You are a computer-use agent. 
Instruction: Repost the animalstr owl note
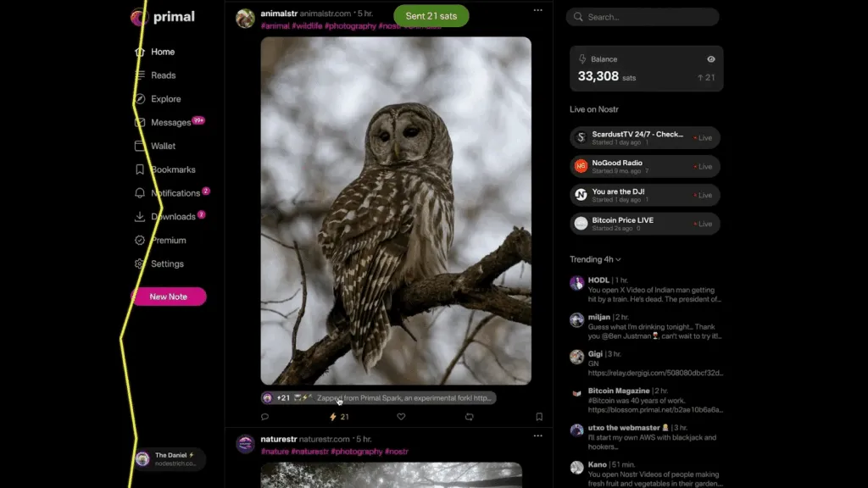tap(469, 417)
